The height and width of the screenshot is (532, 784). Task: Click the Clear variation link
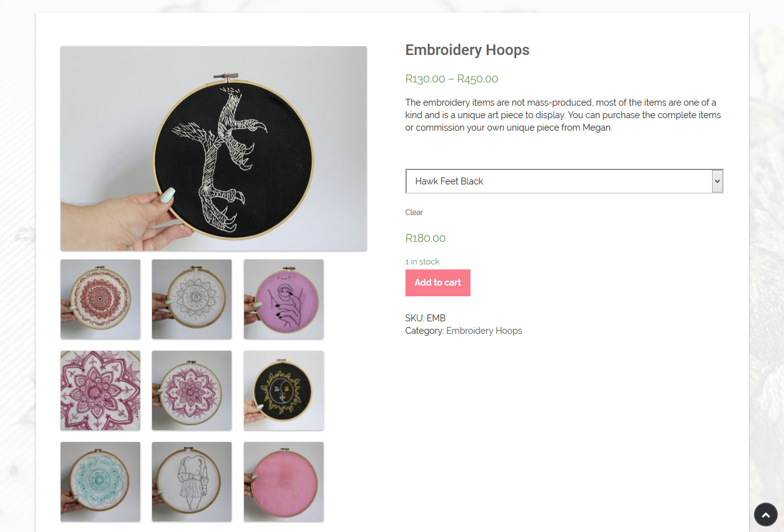[414, 213]
